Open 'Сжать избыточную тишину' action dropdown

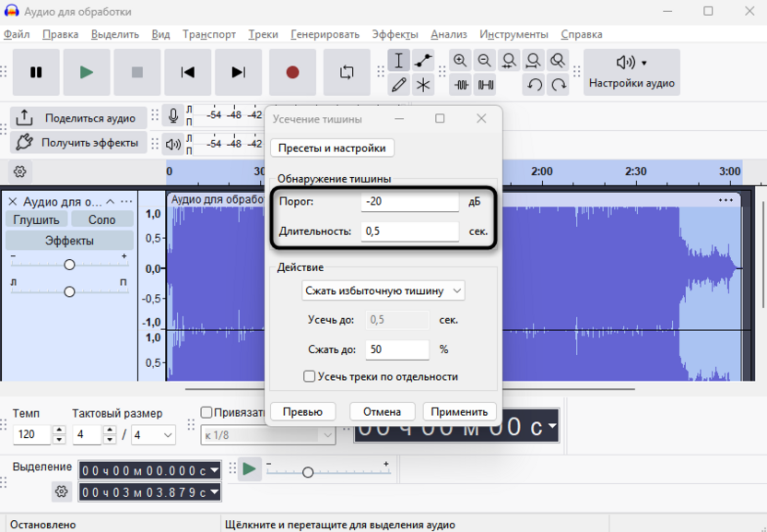pos(383,290)
